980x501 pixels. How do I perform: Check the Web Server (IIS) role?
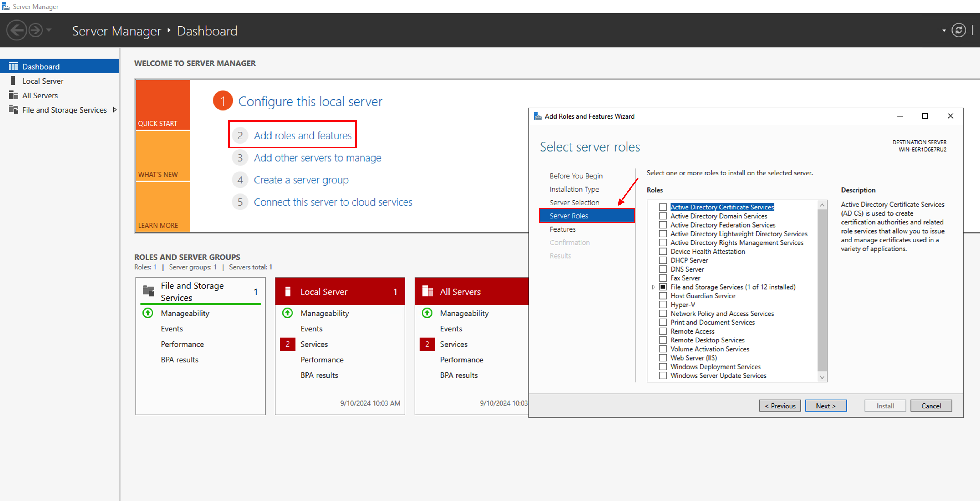click(663, 357)
